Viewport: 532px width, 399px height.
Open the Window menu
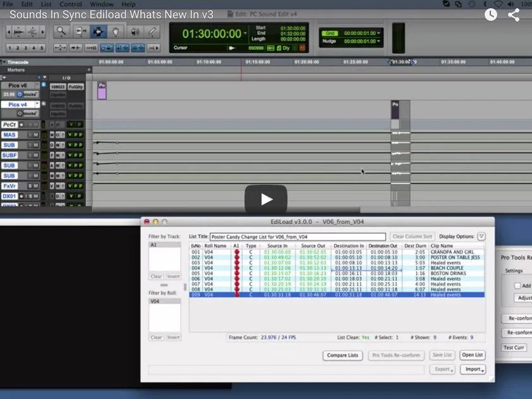102,4
